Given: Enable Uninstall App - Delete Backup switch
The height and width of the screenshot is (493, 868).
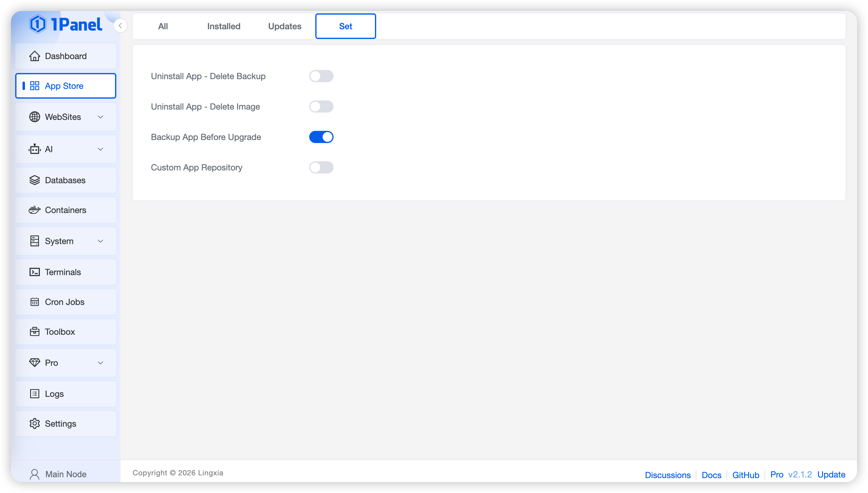Looking at the screenshot, I should (x=321, y=76).
